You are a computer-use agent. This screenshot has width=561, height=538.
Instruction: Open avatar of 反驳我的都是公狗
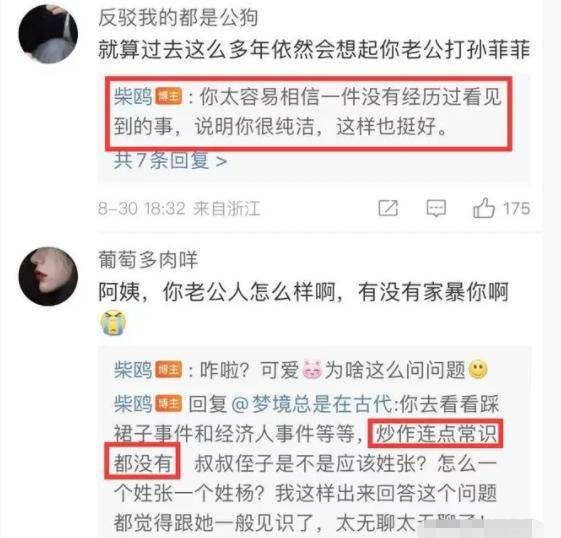point(48,34)
